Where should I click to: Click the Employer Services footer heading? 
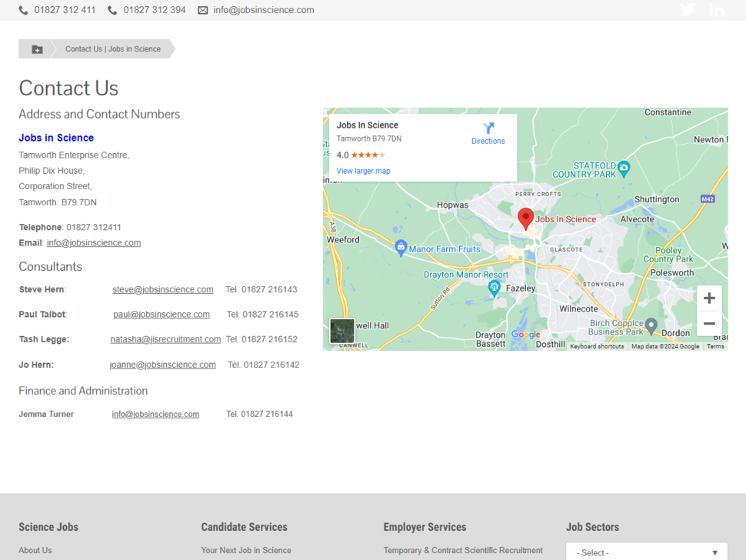tap(425, 527)
